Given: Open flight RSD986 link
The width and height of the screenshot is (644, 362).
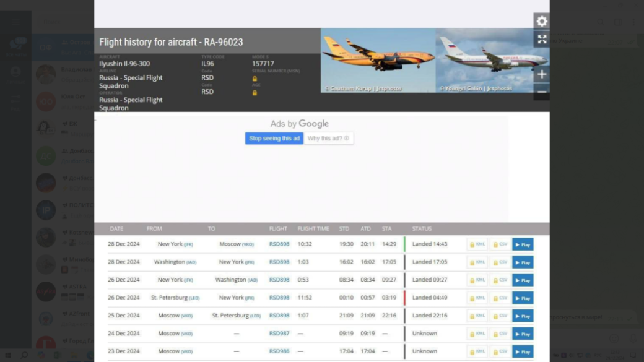Looking at the screenshot, I should [x=279, y=351].
